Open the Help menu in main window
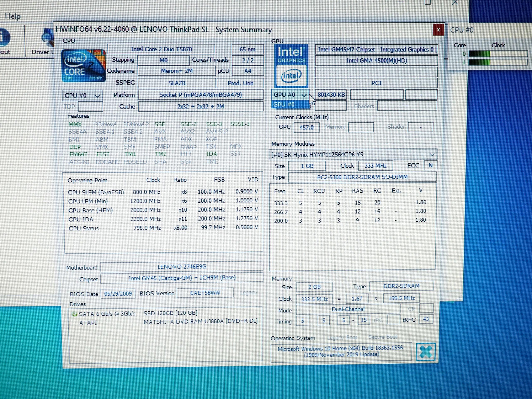The image size is (532, 399). (12, 16)
